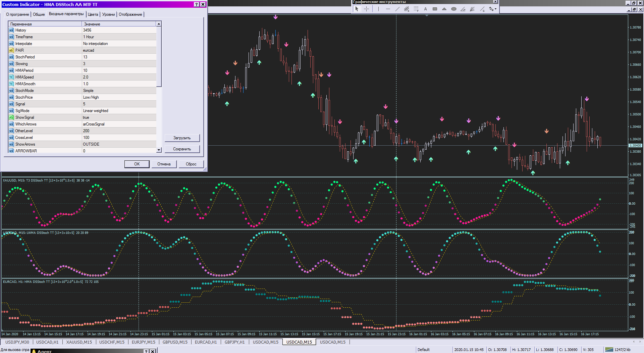
Task: Pick the Ellipse shape tool
Action: click(453, 9)
